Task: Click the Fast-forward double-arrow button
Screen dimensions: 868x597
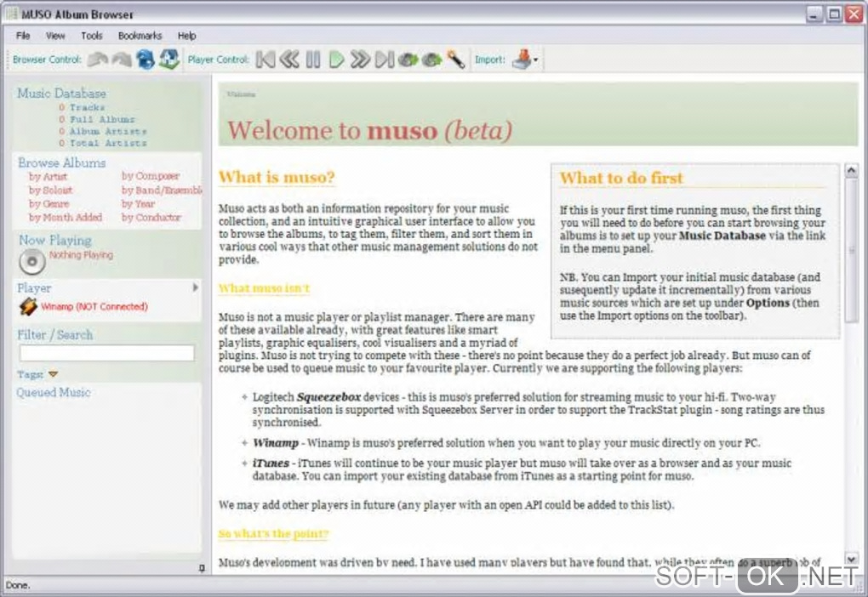Action: tap(360, 60)
